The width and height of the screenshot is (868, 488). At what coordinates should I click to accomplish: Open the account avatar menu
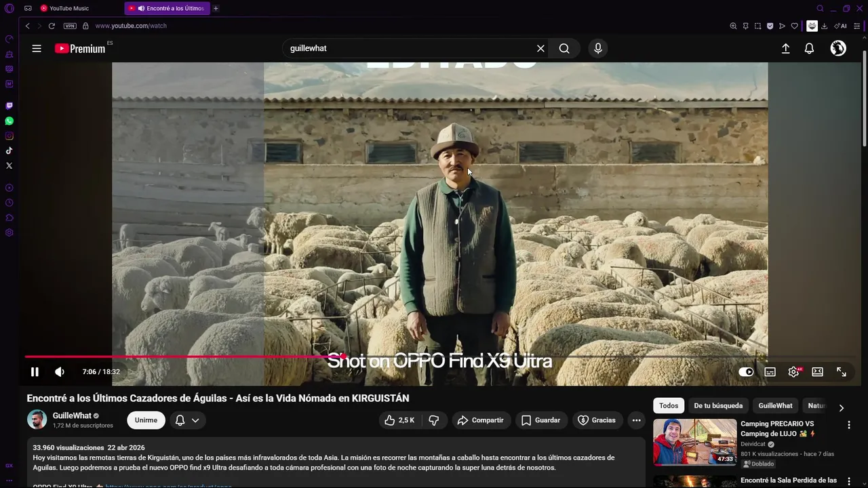[x=838, y=48]
